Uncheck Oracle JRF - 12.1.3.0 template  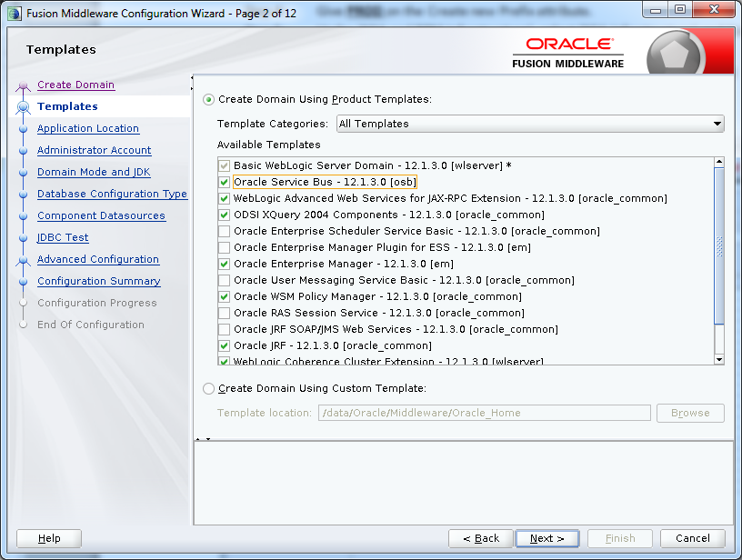[225, 345]
